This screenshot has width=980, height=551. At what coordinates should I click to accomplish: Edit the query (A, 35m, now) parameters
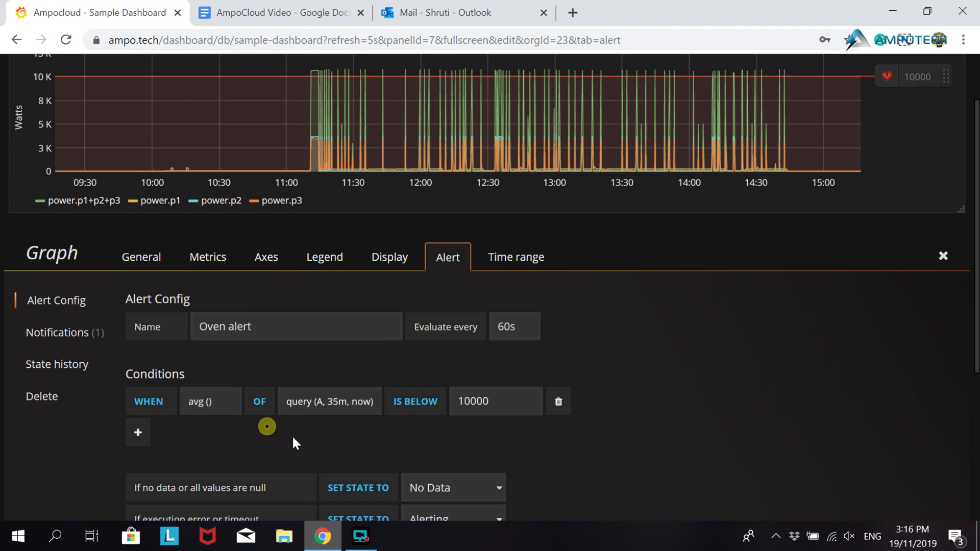[x=329, y=402]
